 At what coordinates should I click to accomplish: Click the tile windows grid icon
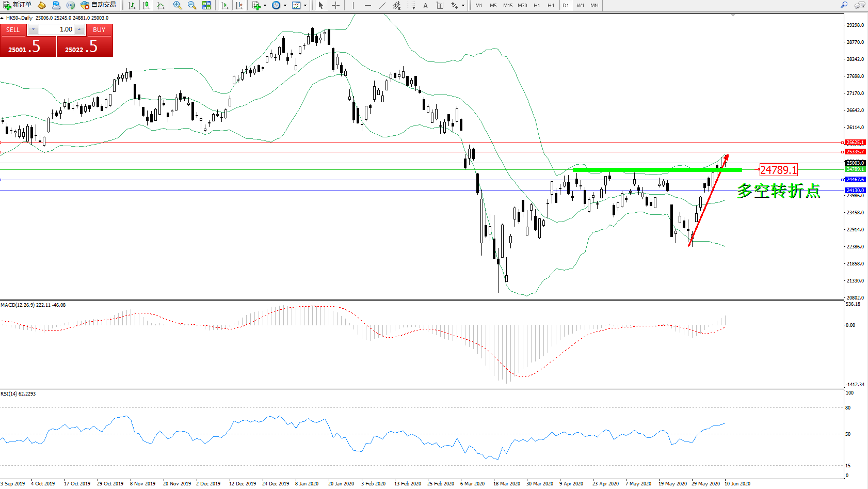click(206, 5)
